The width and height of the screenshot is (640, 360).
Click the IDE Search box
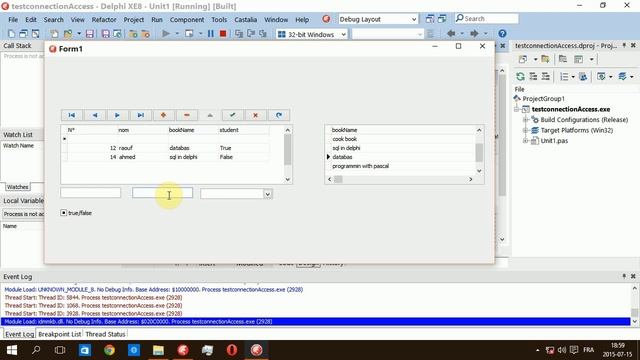coord(487,19)
